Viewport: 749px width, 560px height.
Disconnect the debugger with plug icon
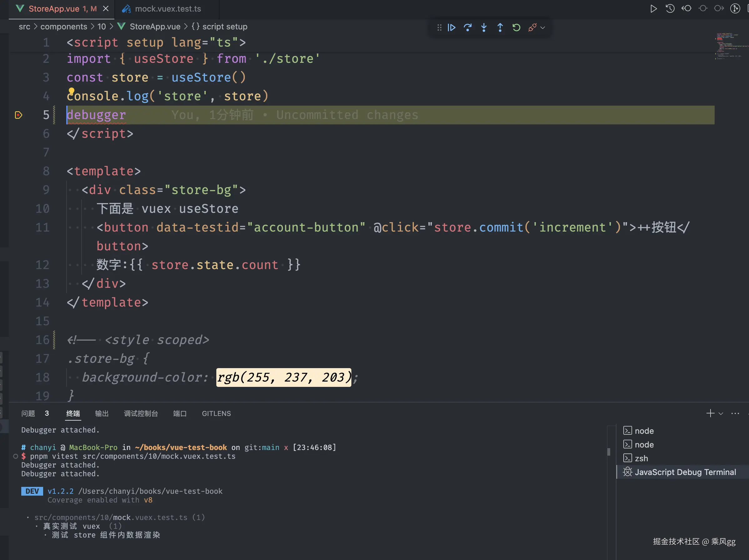tap(532, 27)
